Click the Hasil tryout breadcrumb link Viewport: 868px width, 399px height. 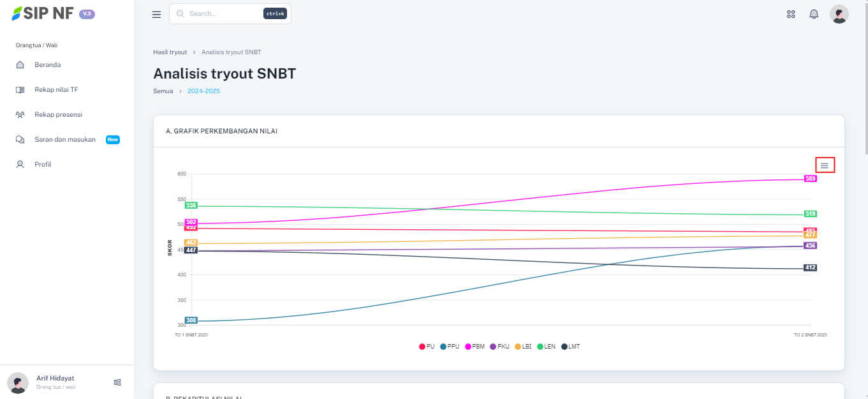point(170,52)
